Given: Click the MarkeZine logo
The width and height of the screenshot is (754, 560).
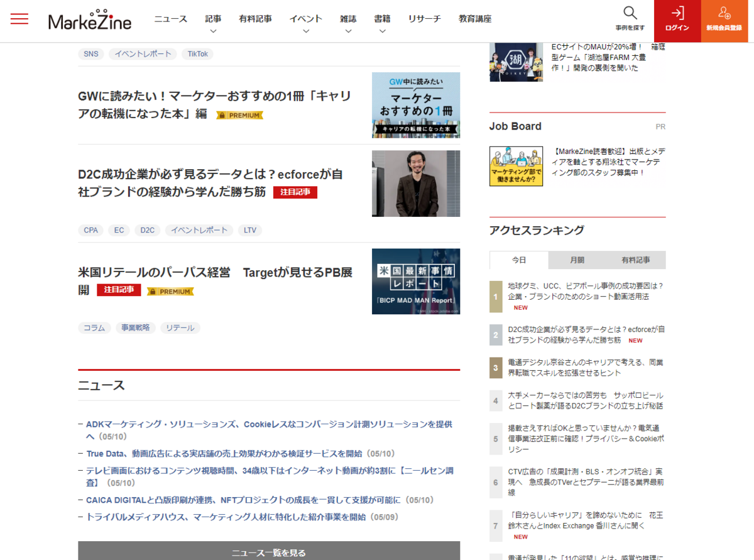Looking at the screenshot, I should coord(90,19).
